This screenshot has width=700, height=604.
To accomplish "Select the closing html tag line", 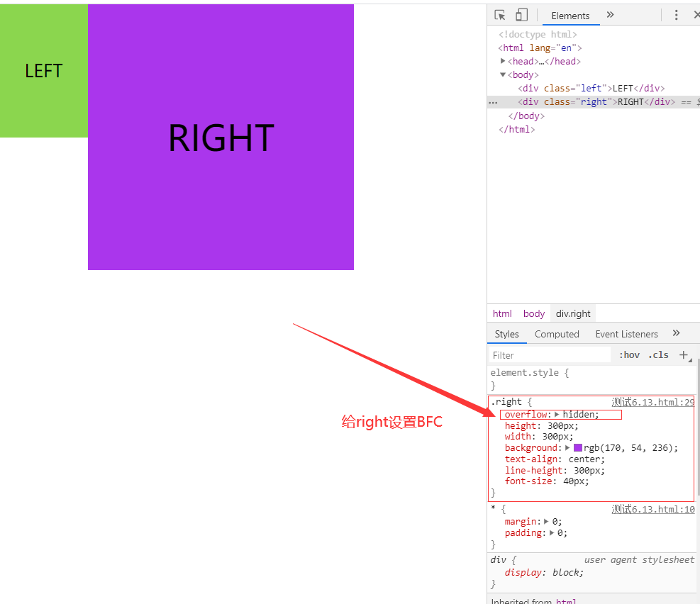I will [516, 129].
